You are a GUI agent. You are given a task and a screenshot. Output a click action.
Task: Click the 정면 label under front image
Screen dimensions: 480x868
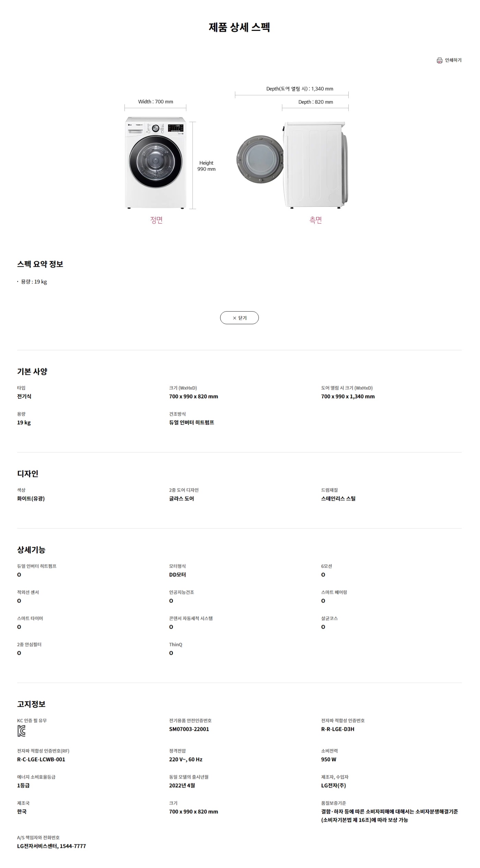(156, 220)
